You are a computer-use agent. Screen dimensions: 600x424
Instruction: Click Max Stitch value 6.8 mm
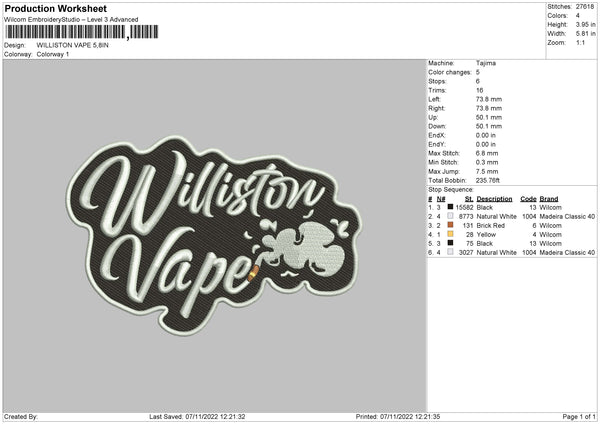click(x=487, y=153)
